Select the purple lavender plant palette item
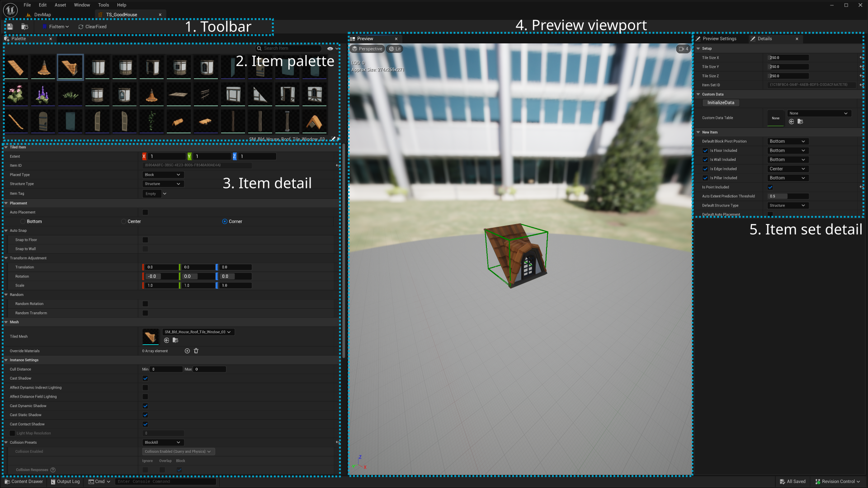The width and height of the screenshot is (868, 488). tap(43, 94)
